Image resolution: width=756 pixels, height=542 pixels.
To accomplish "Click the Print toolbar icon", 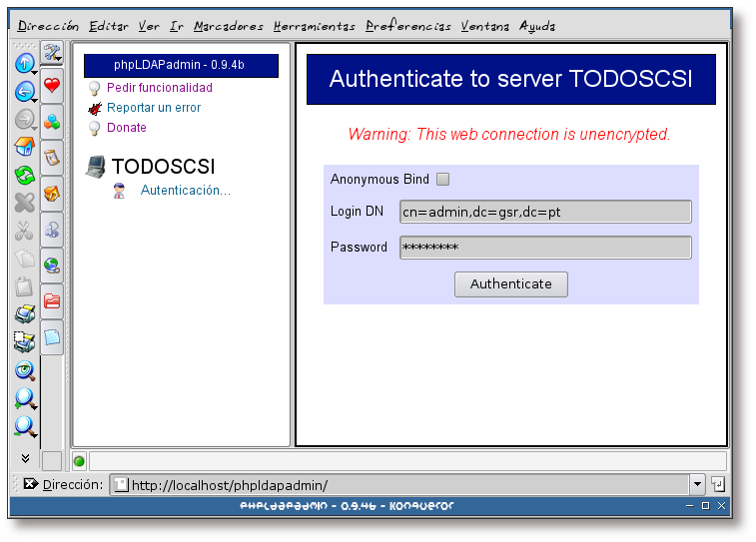I will pyautogui.click(x=24, y=315).
